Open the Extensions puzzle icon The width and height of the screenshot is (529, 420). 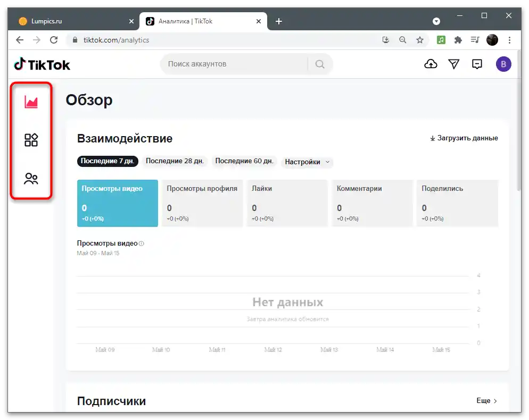pos(458,40)
